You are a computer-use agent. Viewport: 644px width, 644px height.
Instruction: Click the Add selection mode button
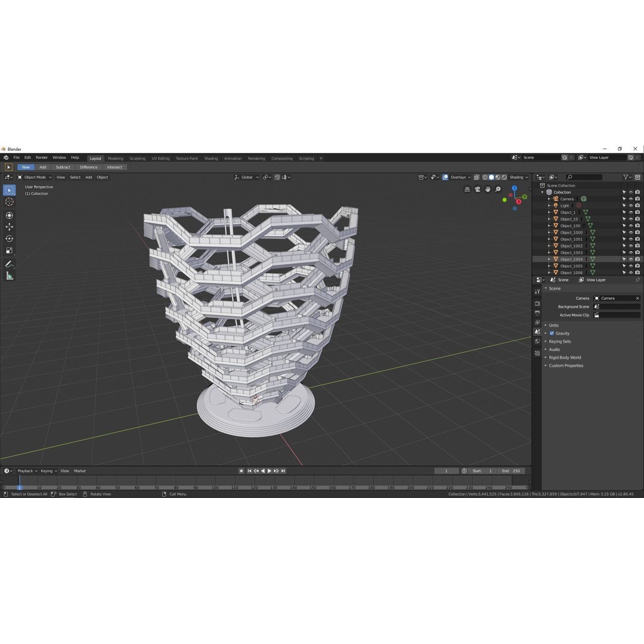coord(43,167)
